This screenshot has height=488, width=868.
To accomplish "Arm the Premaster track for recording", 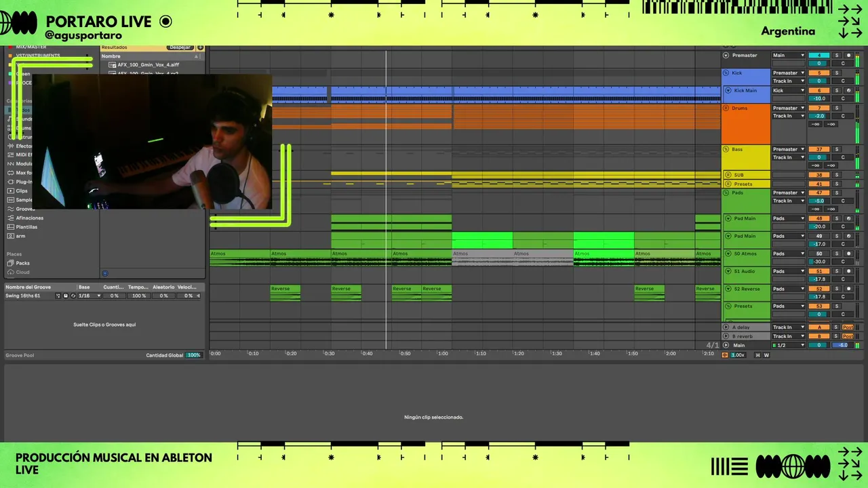I will [x=848, y=56].
